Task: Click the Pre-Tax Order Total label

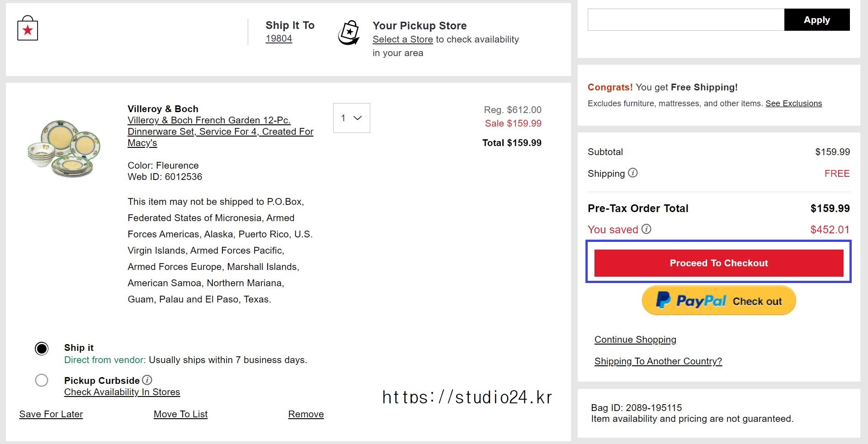Action: (638, 208)
